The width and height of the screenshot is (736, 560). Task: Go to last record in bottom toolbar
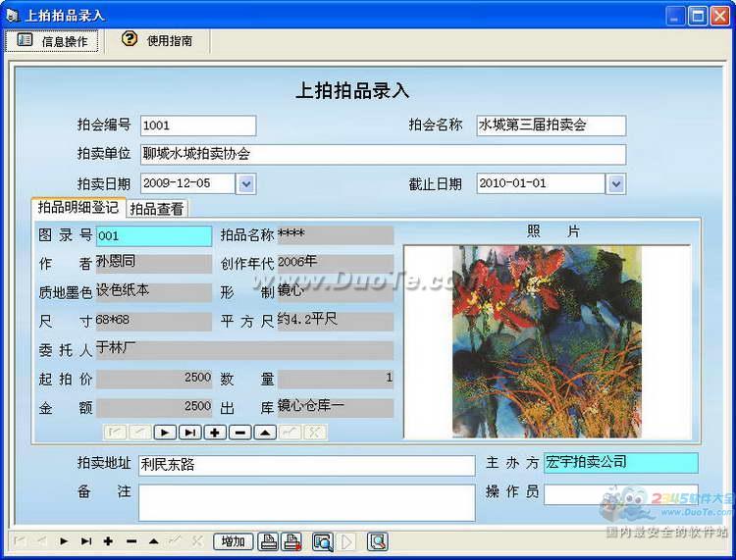tap(86, 541)
